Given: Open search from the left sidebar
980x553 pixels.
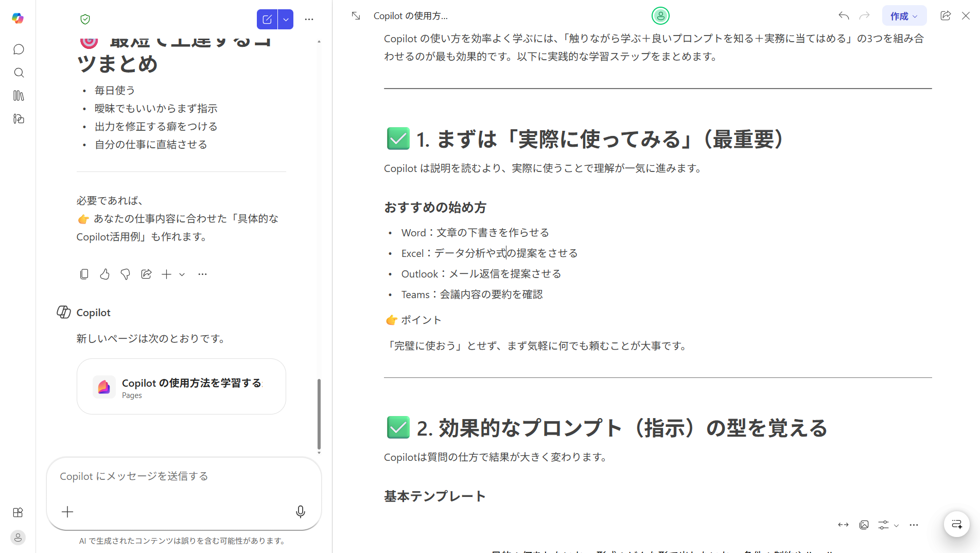Looking at the screenshot, I should [19, 73].
